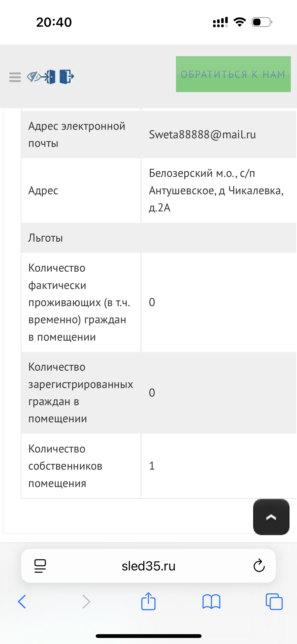Open the hamburger navigation menu
The image size is (297, 644).
[15, 77]
